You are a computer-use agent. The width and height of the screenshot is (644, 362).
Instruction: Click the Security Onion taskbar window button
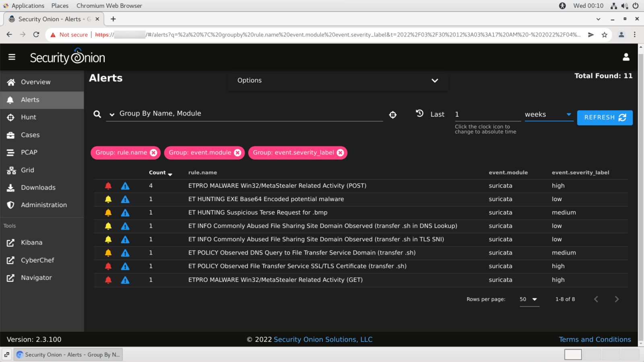click(x=68, y=355)
